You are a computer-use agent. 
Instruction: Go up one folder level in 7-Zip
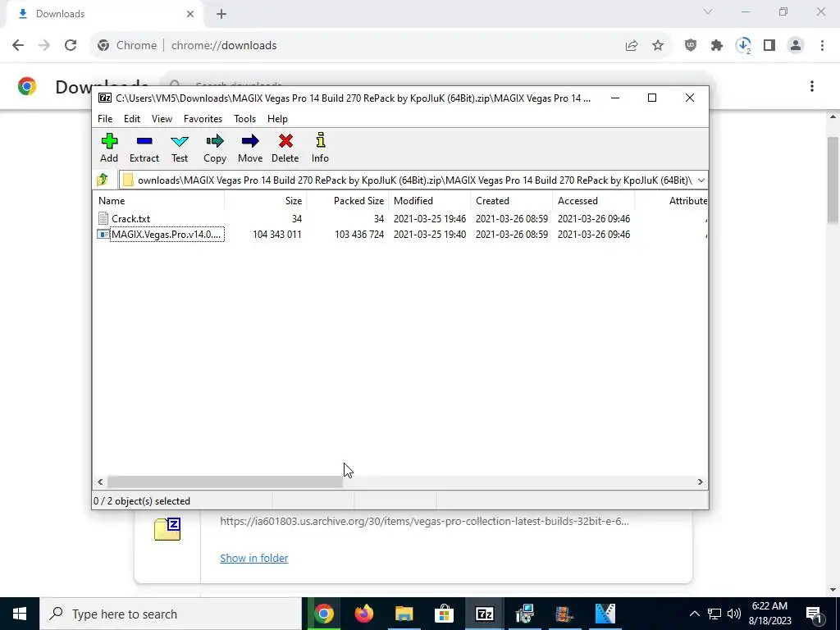coord(103,180)
